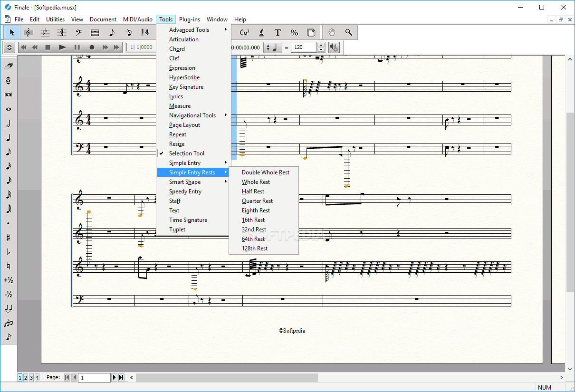Viewport: 575px width, 392px height.
Task: Choose 128th Rest from the submenu
Action: (x=254, y=249)
